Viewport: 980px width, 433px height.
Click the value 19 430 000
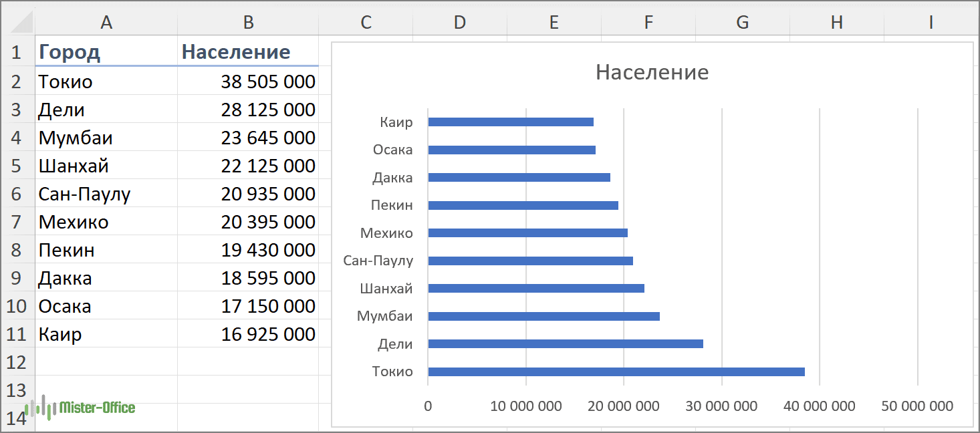268,250
